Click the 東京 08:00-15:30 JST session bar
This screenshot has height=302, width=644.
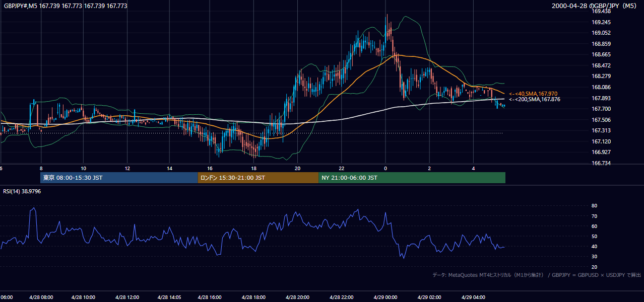coord(119,178)
